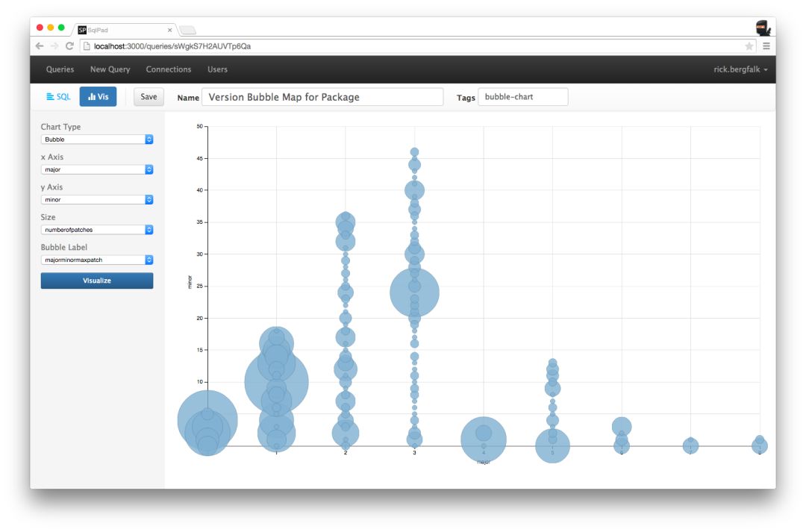Click the Save button
Screen dimensions: 806x532
pyautogui.click(x=149, y=97)
